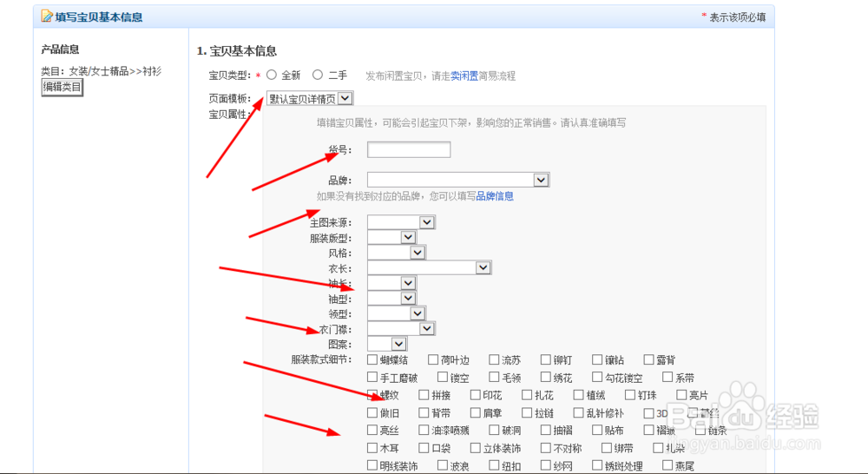Open the 袖型 dropdown
The image size is (868, 474).
pyautogui.click(x=392, y=299)
